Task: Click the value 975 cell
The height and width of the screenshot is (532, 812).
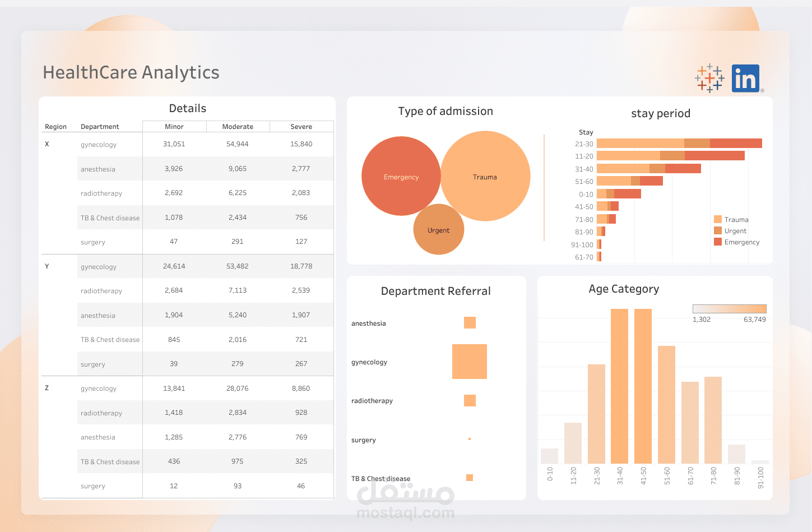Action: point(238,461)
